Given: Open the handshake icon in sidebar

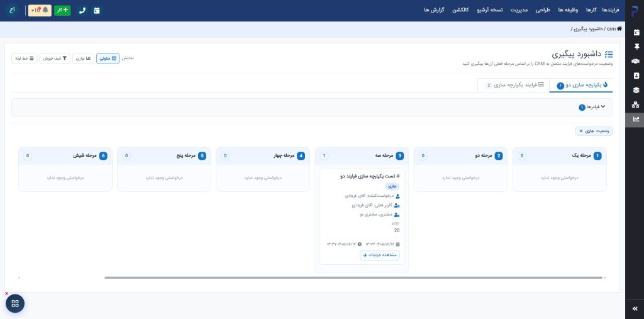Looking at the screenshot, I should click(635, 61).
